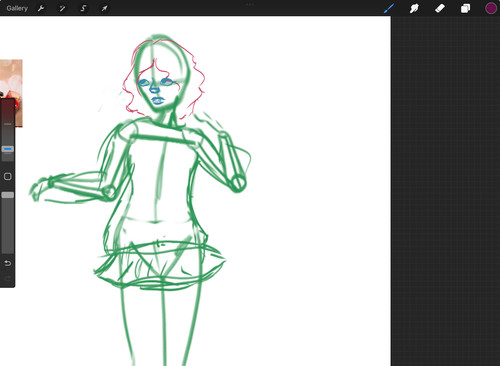Viewport: 500px width, 366px height.
Task: Tap the square Modify button in sidebar
Action: [8, 176]
